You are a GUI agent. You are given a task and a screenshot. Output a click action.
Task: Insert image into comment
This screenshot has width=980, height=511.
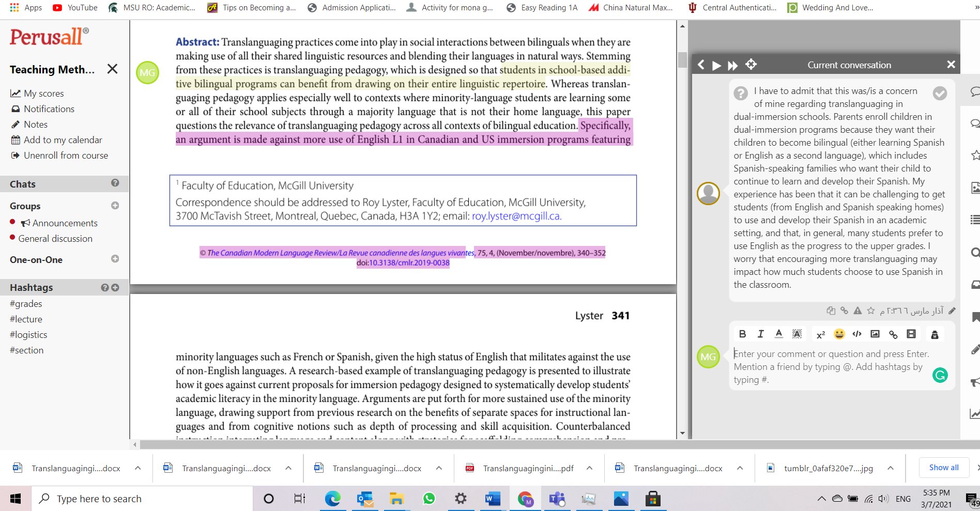(x=875, y=334)
